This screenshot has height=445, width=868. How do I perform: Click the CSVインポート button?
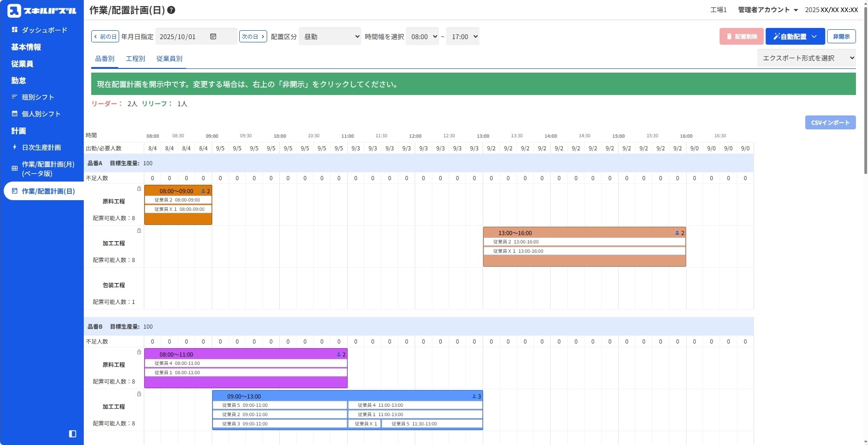tap(830, 122)
